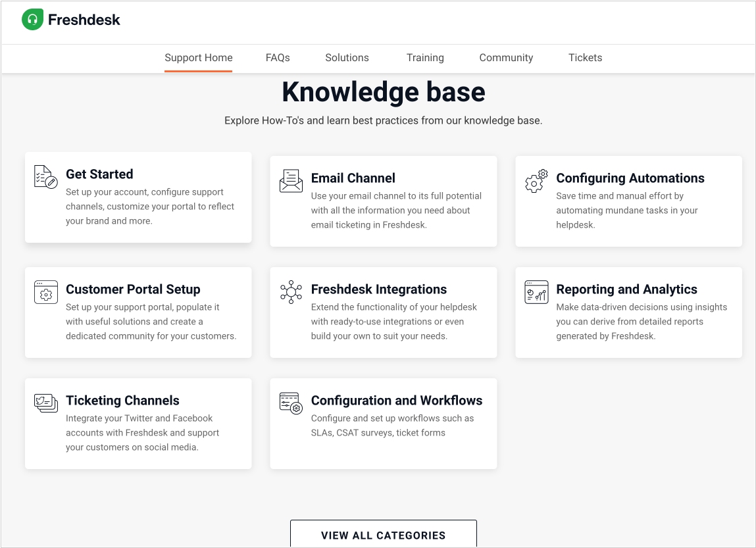Open the Get Started category heading
Screen dimensions: 756x548
(x=99, y=174)
